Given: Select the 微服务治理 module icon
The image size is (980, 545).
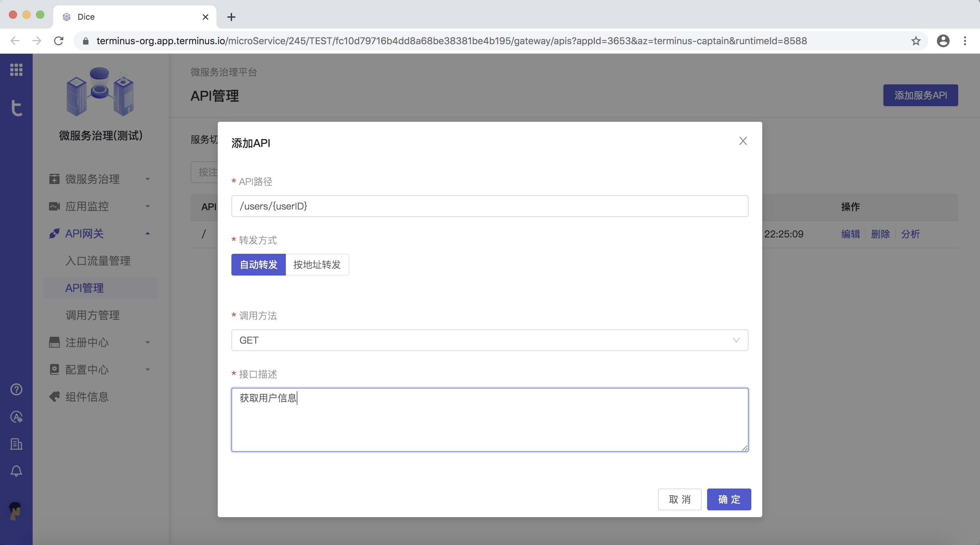Looking at the screenshot, I should click(x=54, y=179).
